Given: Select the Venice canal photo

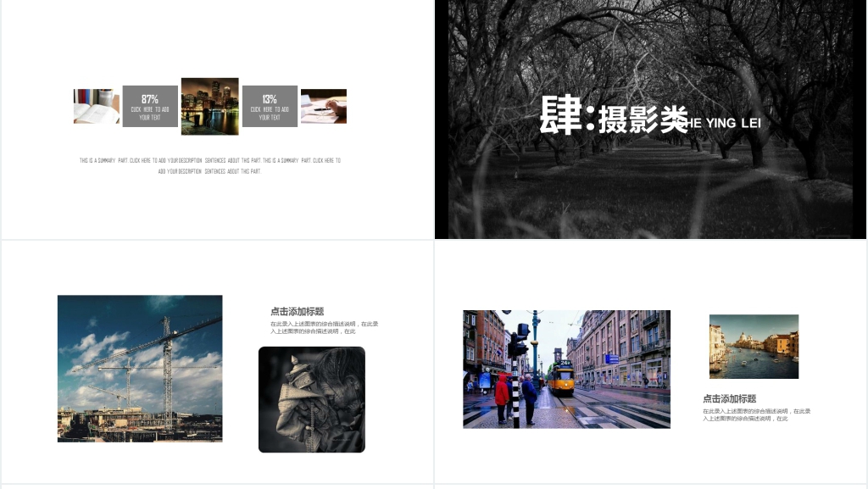Looking at the screenshot, I should click(x=754, y=346).
